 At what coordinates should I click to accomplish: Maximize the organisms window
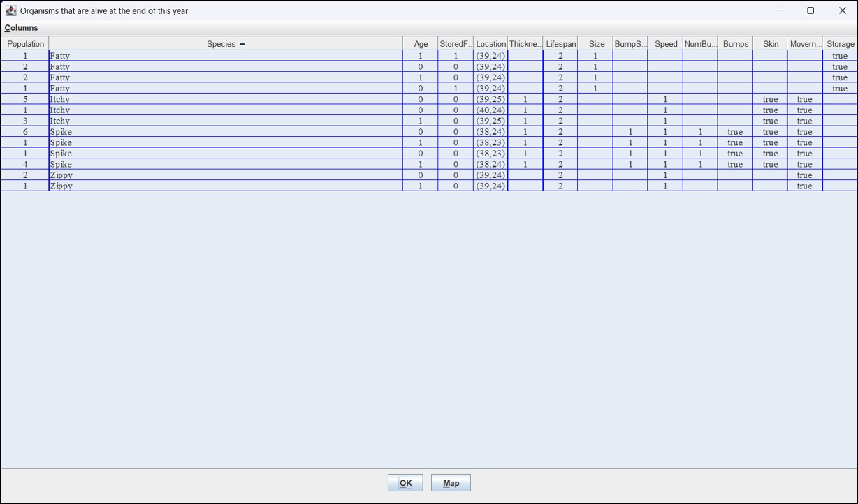tap(810, 10)
